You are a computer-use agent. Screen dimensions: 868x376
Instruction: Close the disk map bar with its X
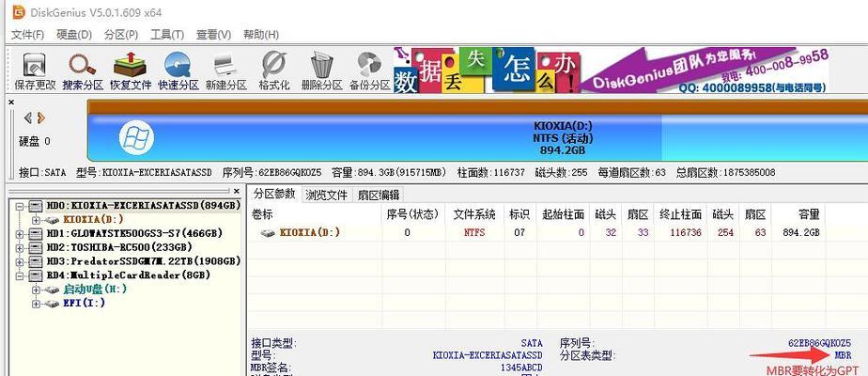click(x=11, y=102)
